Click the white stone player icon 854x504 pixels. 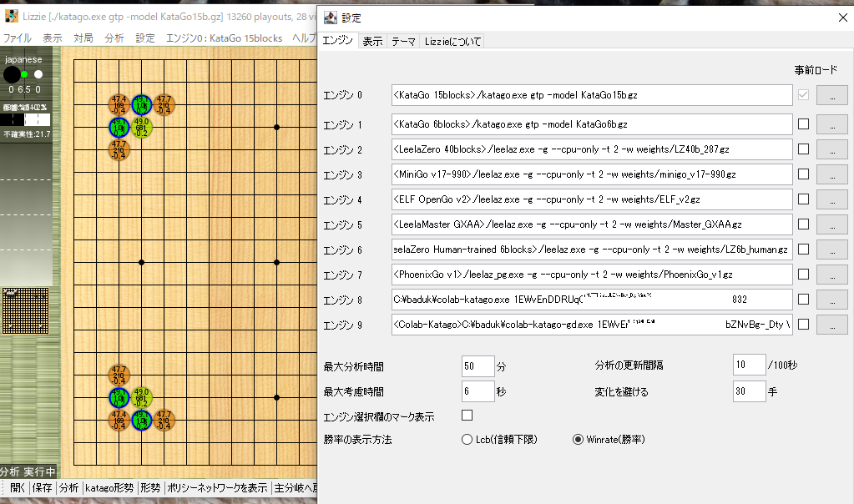pyautogui.click(x=38, y=74)
